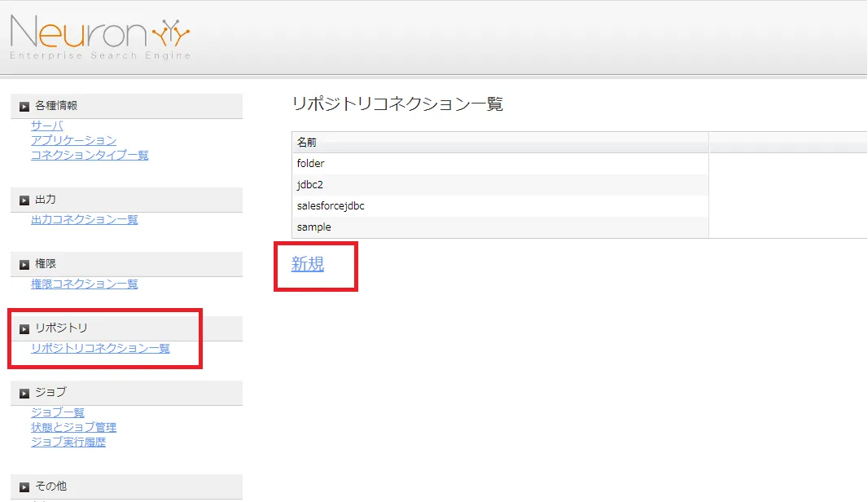Open the ジョブ一覧 link
Screen dimensions: 868x502
click(57, 412)
